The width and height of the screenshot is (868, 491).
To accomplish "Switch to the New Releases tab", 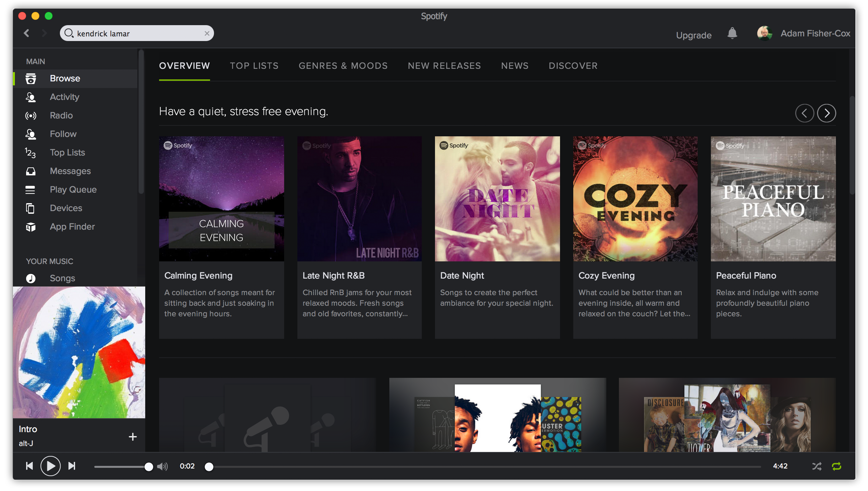I will [x=444, y=66].
